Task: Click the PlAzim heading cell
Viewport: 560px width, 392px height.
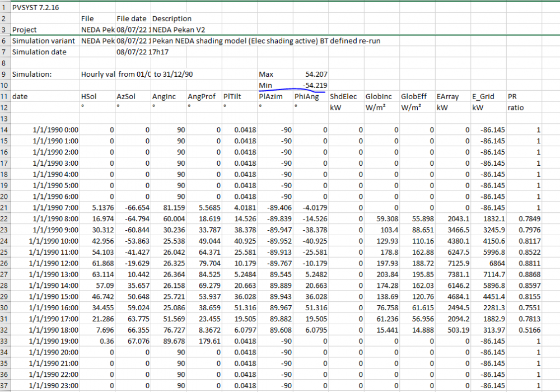Action: pyautogui.click(x=270, y=96)
